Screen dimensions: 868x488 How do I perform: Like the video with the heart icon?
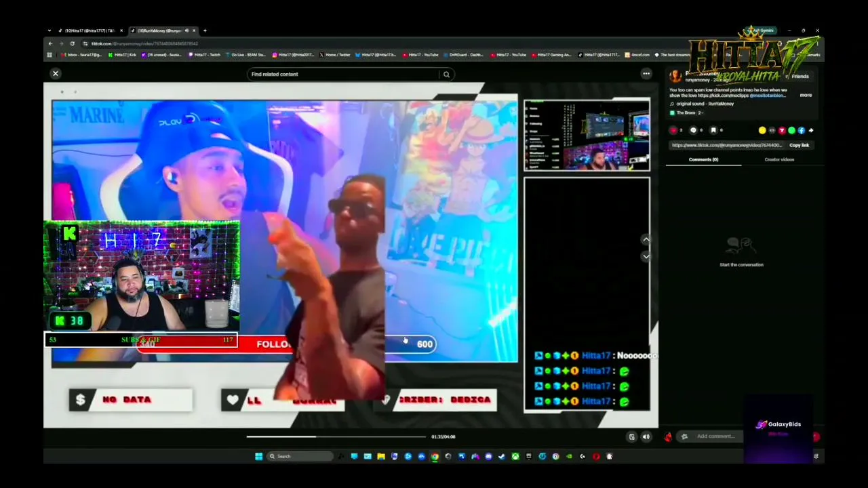(673, 130)
